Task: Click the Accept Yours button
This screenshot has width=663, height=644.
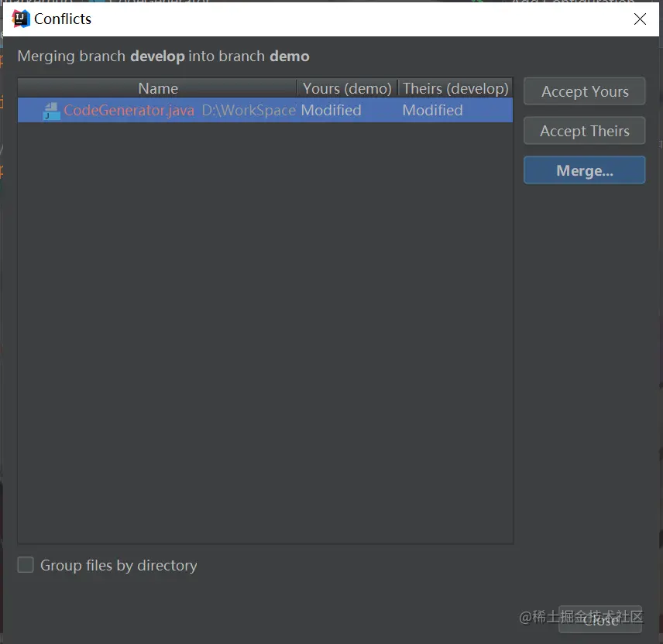Action: coord(584,91)
